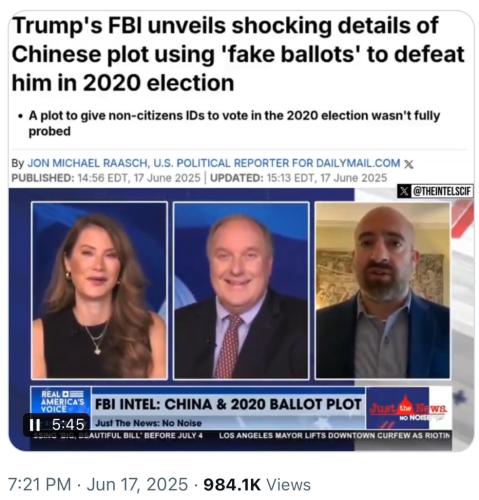
Task: Click the center man in suit panel
Action: click(x=241, y=290)
